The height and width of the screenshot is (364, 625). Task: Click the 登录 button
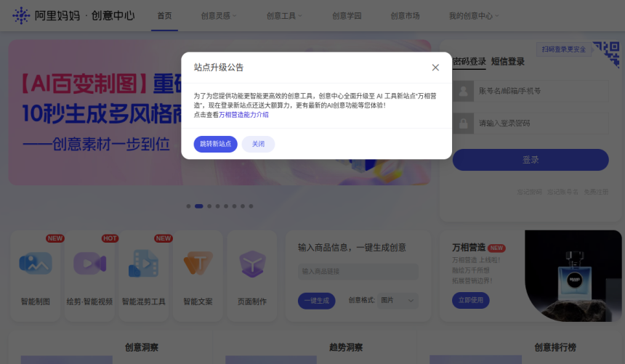[x=531, y=160]
